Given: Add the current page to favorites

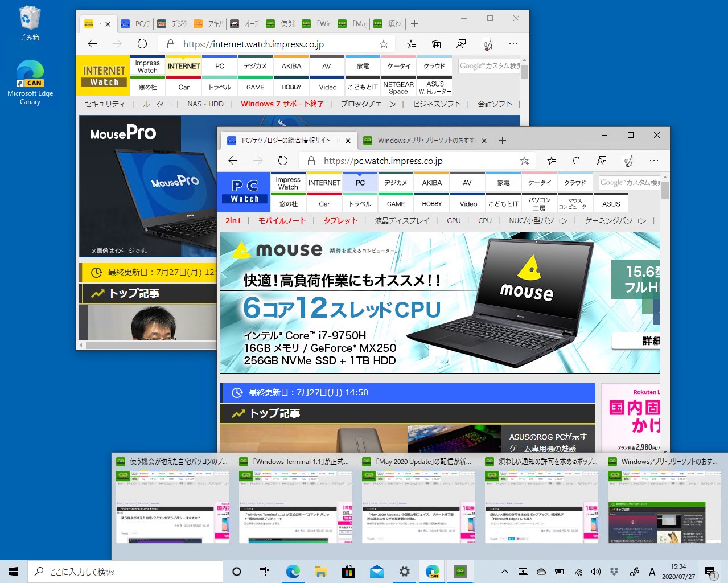Looking at the screenshot, I should 524,161.
